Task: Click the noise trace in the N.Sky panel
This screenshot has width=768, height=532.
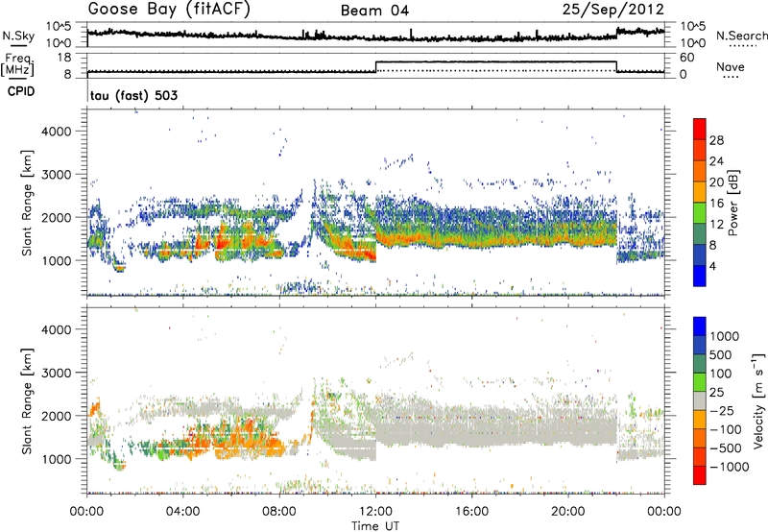Action: pos(375,36)
